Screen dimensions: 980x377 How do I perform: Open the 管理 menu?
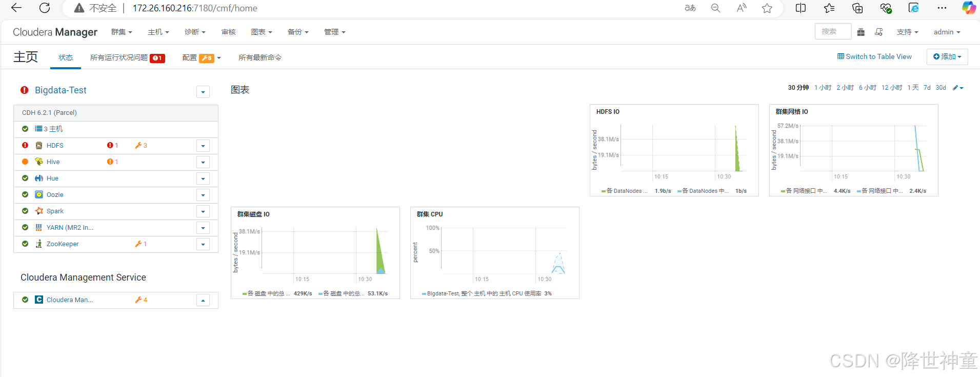pyautogui.click(x=335, y=32)
